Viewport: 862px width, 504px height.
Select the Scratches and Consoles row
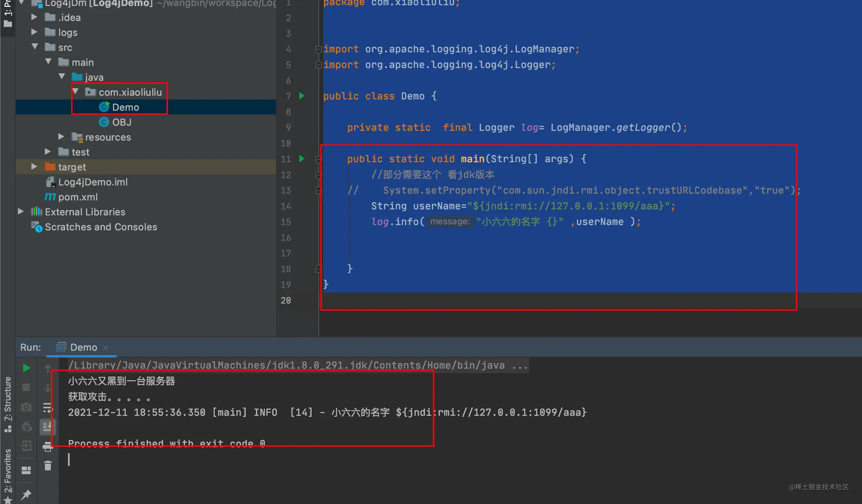tap(146, 227)
